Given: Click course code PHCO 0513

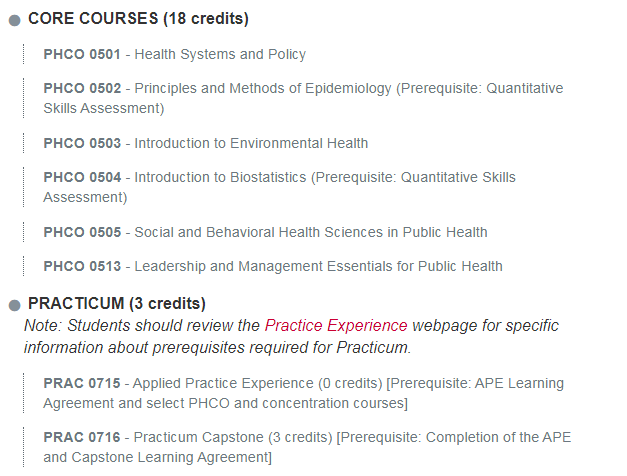Looking at the screenshot, I should pyautogui.click(x=82, y=266).
